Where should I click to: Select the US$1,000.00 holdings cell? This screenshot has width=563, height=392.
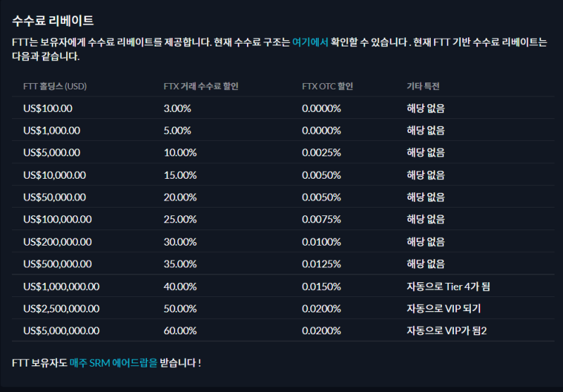(51, 130)
